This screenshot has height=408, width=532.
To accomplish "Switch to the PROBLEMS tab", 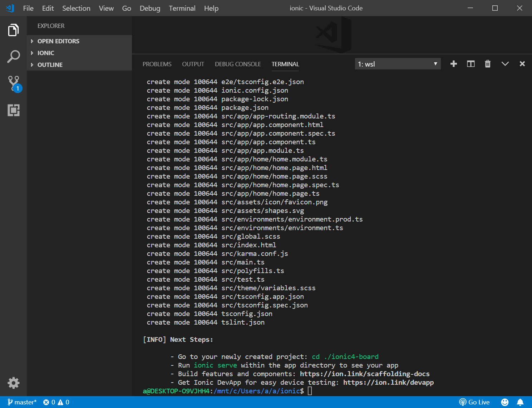I will tap(157, 64).
